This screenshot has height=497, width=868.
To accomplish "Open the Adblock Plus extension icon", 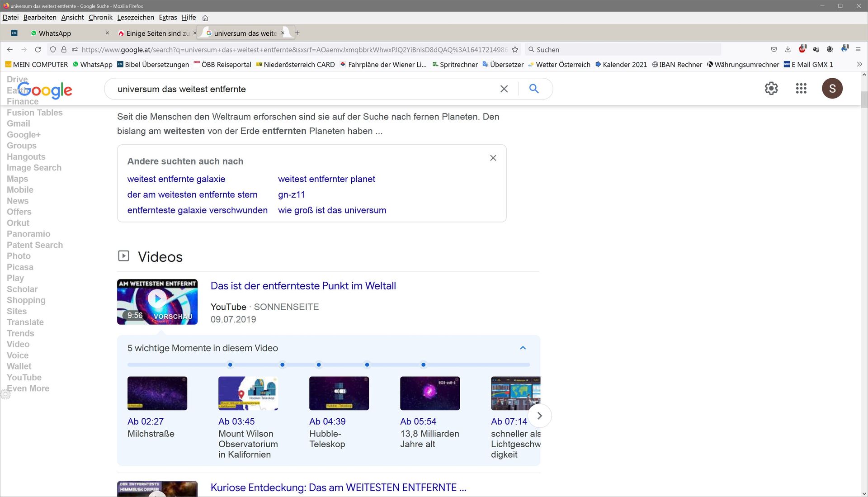I will 802,49.
